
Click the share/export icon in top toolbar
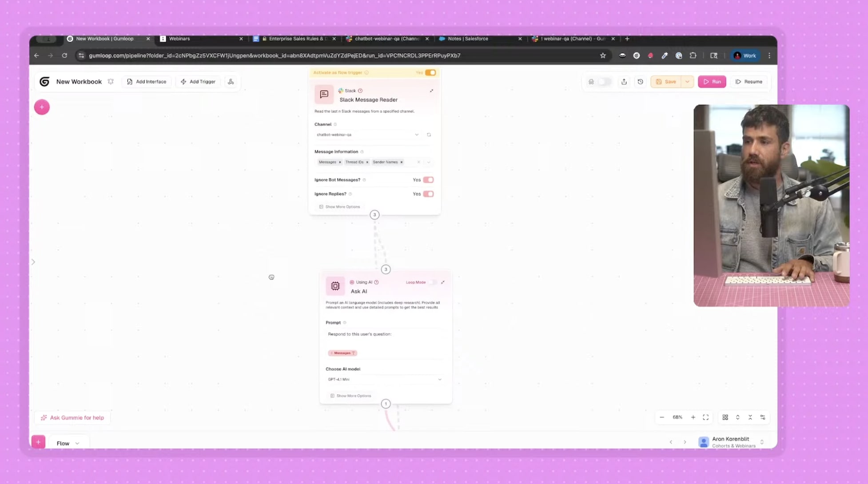(x=624, y=82)
